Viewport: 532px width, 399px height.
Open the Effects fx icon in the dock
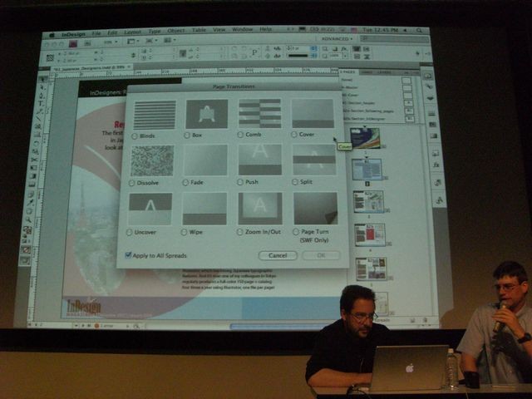click(436, 165)
